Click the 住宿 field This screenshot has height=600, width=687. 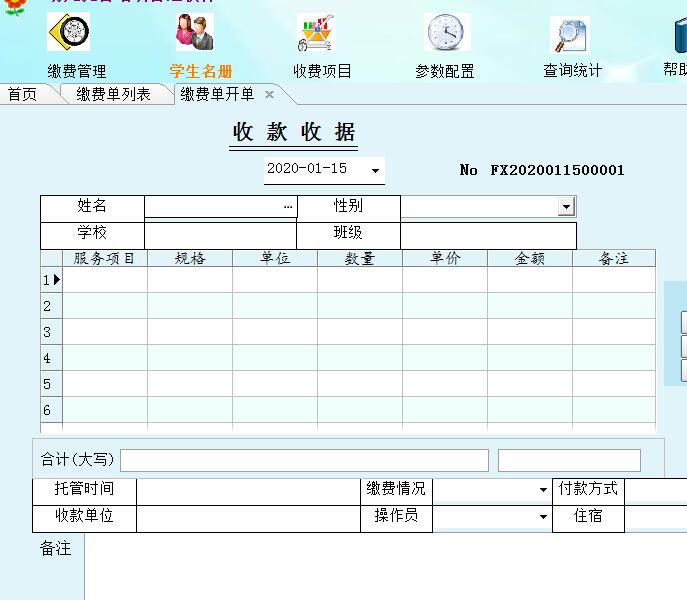click(656, 519)
